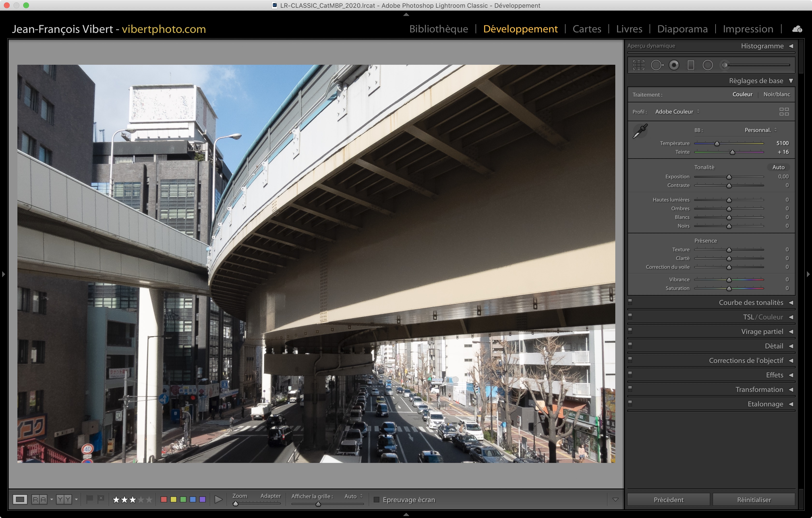Switch treatment to Noir/blanc
The width and height of the screenshot is (812, 518).
click(776, 94)
